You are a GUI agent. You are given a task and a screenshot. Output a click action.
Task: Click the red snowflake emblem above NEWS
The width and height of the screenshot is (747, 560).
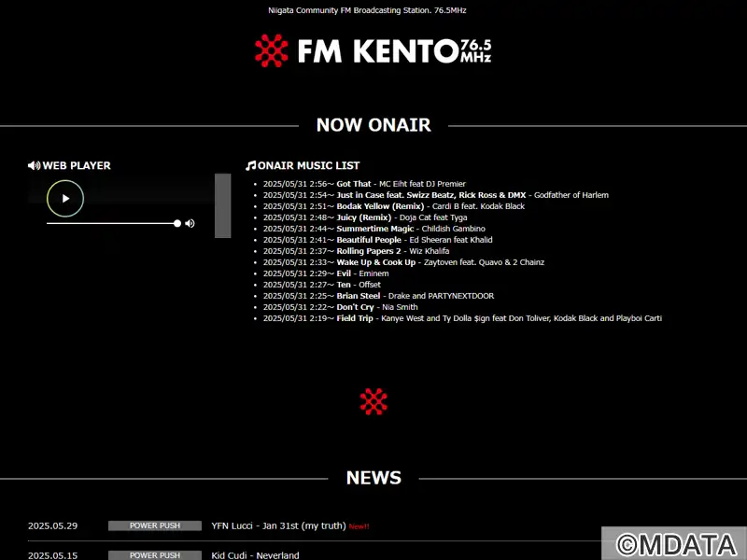pos(373,401)
